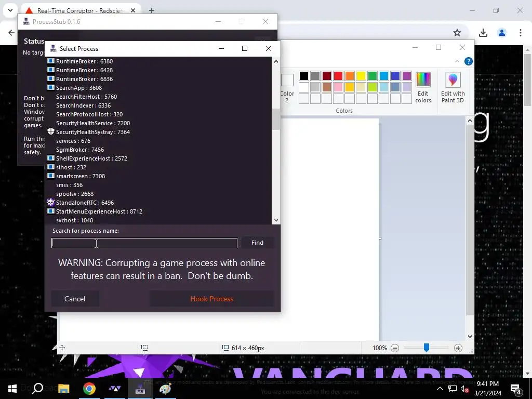Click the StandaloneRTC process icon
532x399 pixels.
click(51, 202)
